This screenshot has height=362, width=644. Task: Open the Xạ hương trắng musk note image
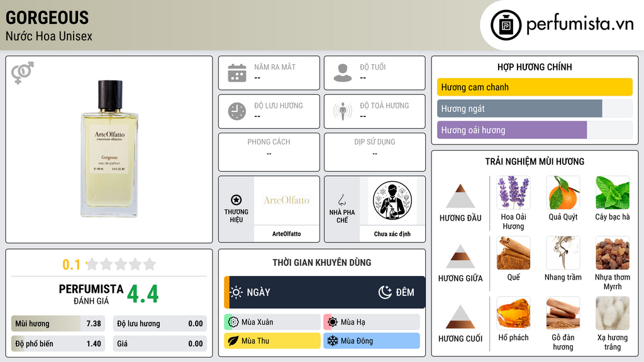pos(613,313)
